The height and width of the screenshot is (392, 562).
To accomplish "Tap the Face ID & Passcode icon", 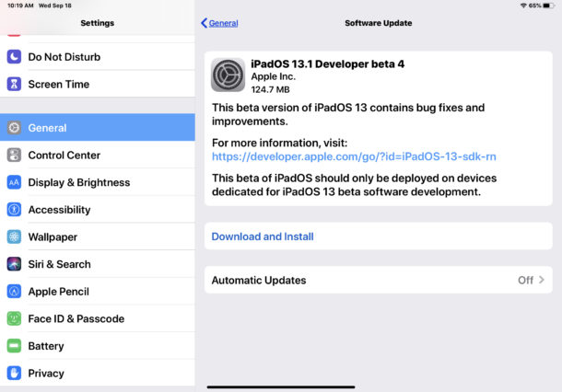I will click(x=14, y=318).
